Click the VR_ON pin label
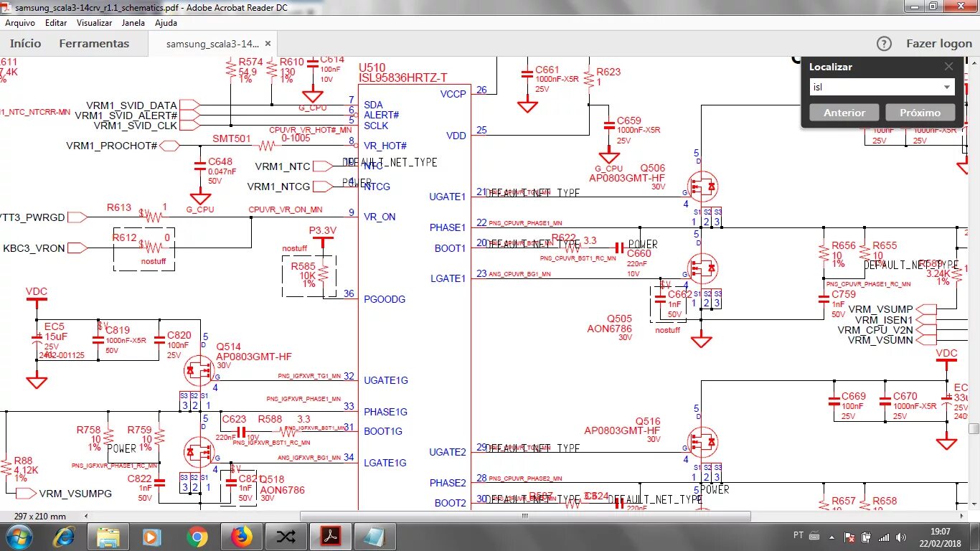 pos(380,217)
